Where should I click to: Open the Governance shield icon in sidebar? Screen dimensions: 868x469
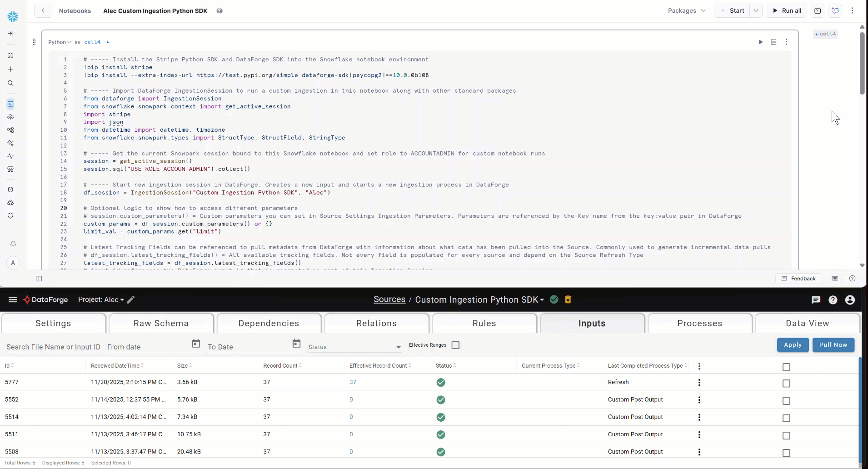10,216
